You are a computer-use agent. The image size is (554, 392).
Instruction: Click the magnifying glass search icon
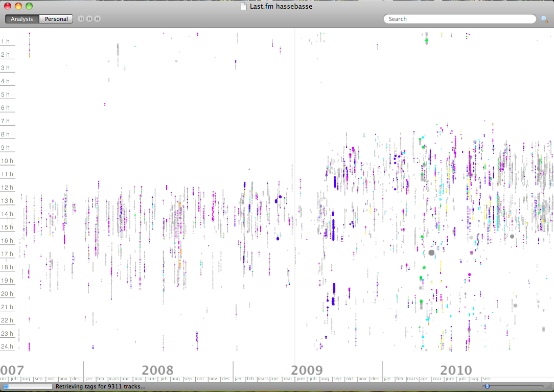point(544,19)
